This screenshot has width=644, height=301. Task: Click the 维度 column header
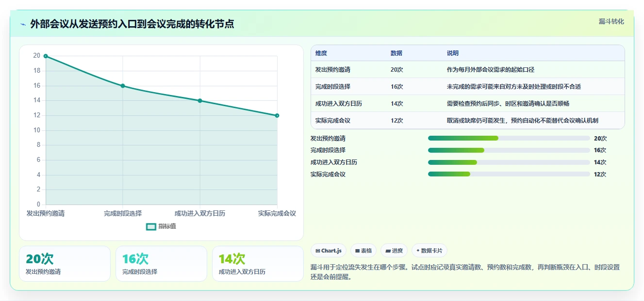(x=321, y=53)
